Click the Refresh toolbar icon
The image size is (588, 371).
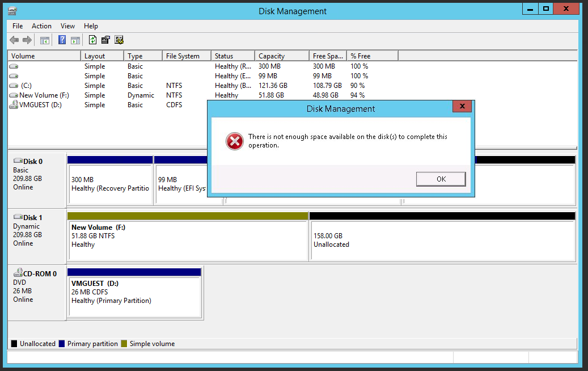(x=92, y=40)
